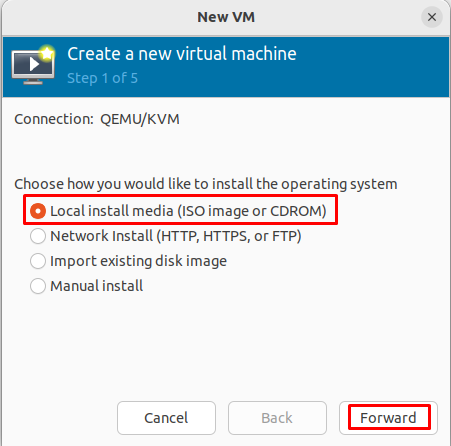
Task: Click the Import existing disk image label text
Action: click(138, 261)
